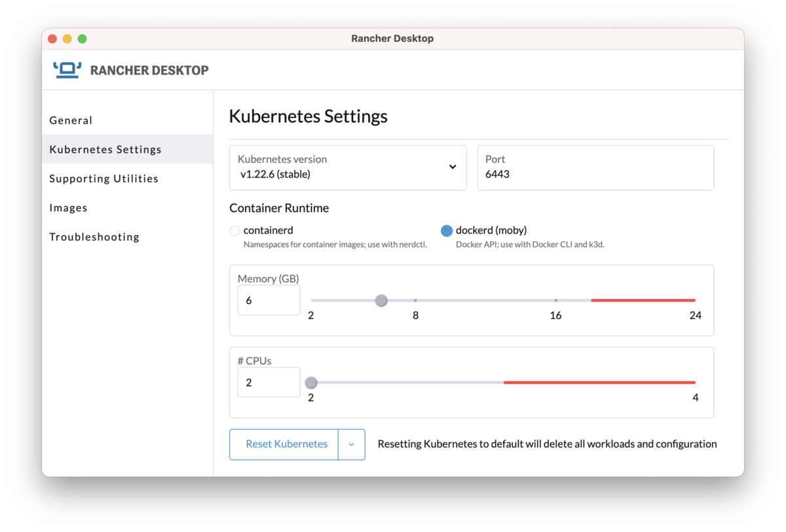The image size is (786, 532).
Task: Click the red close window button
Action: click(52, 39)
